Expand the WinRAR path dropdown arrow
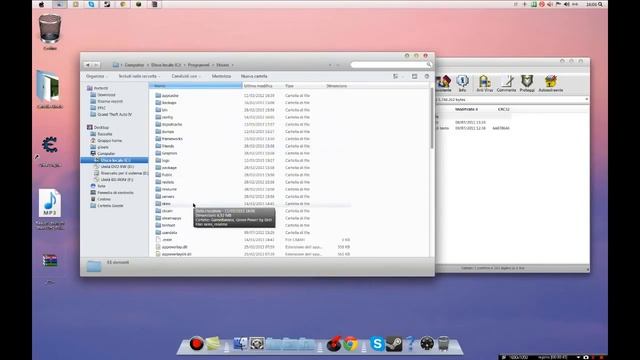This screenshot has height=360, width=640. pos(587,99)
